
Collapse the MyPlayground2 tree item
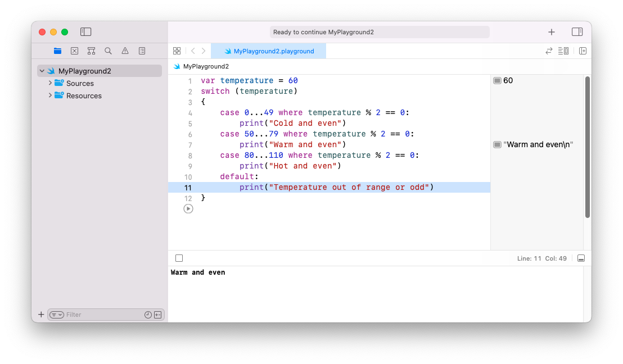click(42, 71)
